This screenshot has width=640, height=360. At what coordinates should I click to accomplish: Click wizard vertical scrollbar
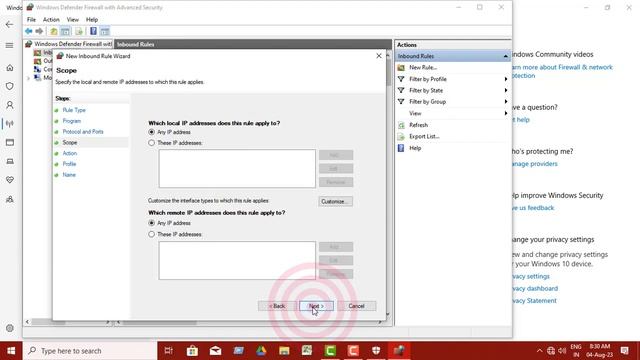tap(388, 184)
